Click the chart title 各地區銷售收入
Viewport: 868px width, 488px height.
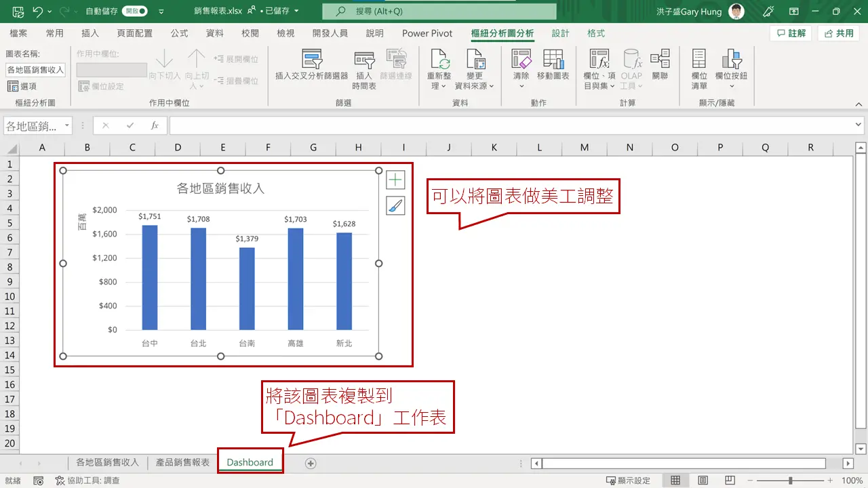coord(220,188)
